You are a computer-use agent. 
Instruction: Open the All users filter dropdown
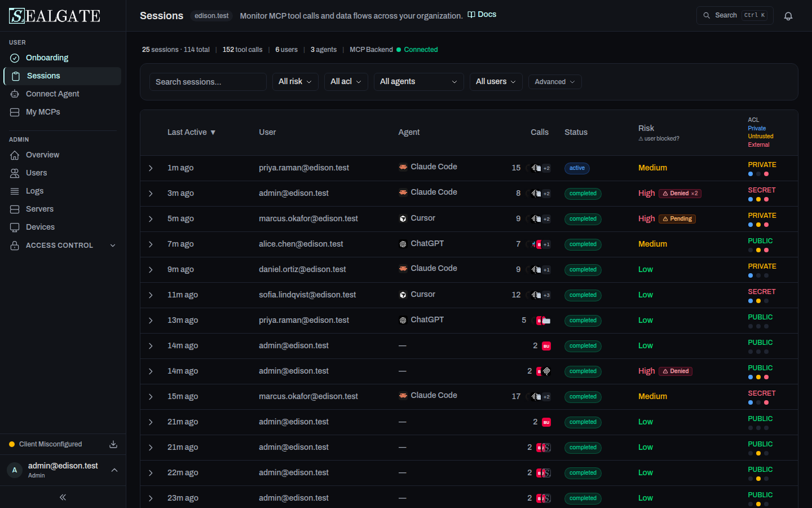[496, 82]
